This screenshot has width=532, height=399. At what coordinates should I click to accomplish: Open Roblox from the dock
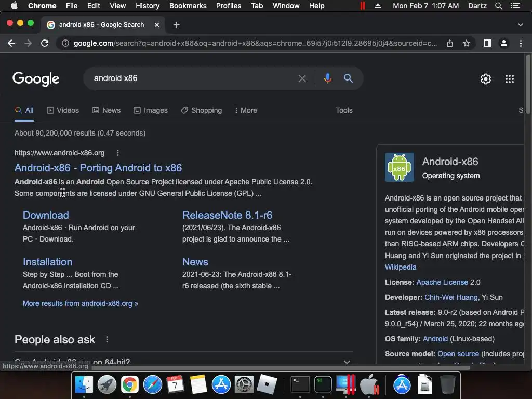point(267,385)
